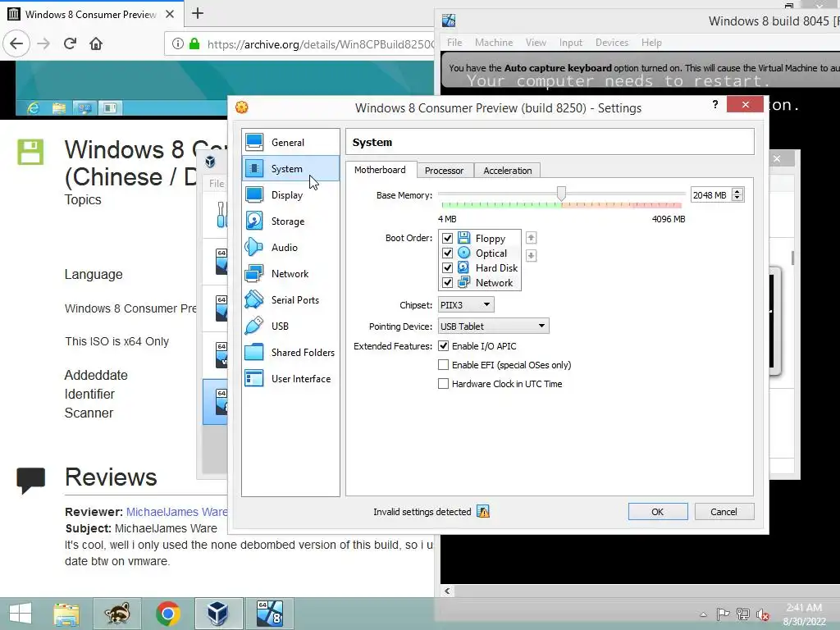840x630 pixels.
Task: Click the Settings dialog help question mark
Action: click(x=715, y=104)
